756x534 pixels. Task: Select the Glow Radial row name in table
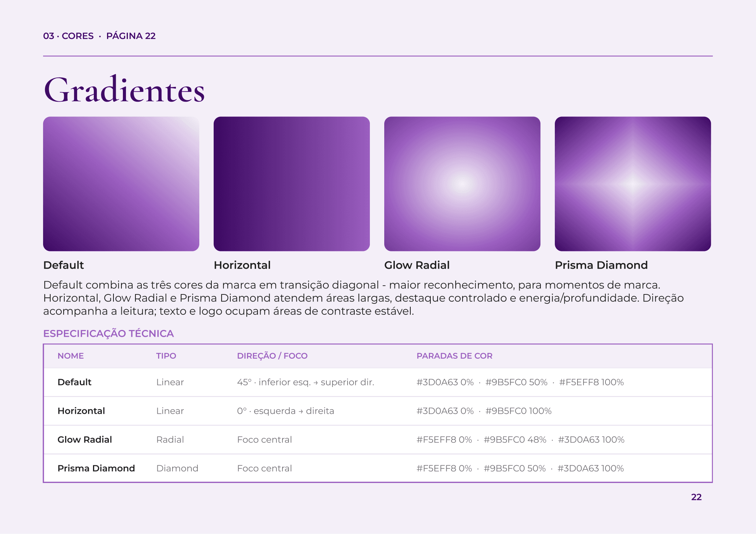click(x=85, y=440)
